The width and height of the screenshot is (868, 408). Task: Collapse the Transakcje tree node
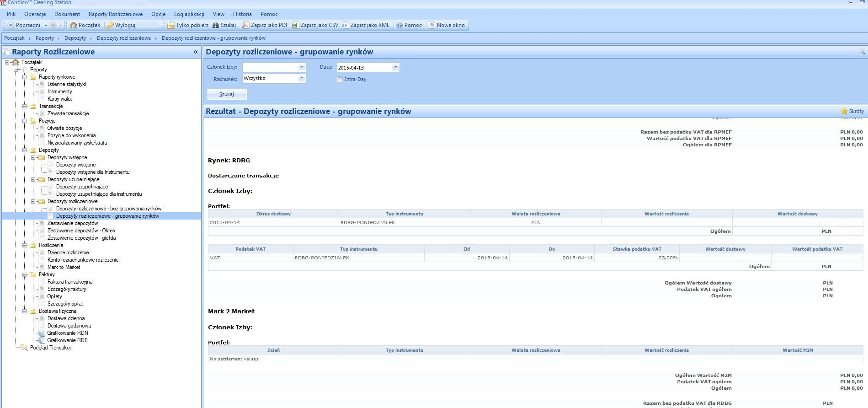click(x=25, y=106)
